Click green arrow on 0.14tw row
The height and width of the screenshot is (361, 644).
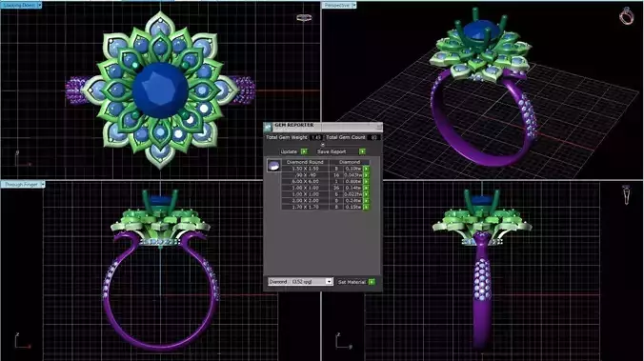coord(366,188)
